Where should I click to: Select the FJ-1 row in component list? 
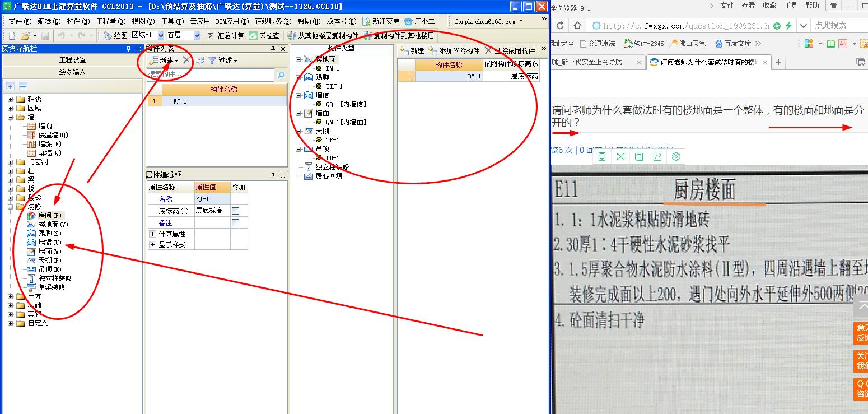pos(217,101)
